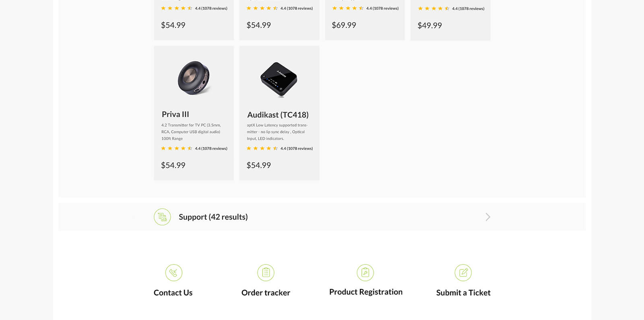Click the Submit a Ticket pencil icon
644x320 pixels.
[x=463, y=273]
